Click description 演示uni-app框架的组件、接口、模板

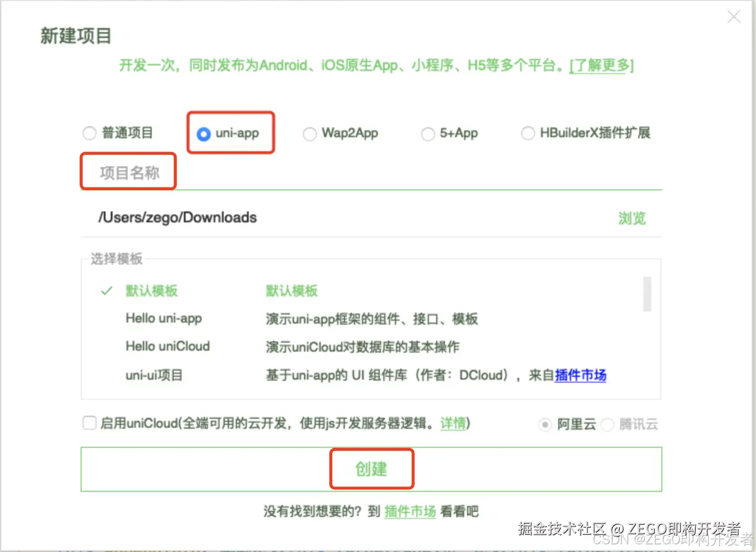point(372,319)
